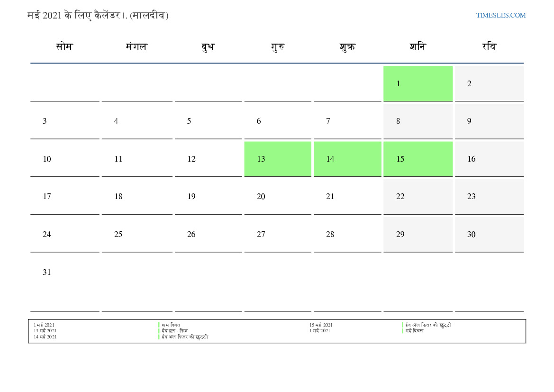Select date 8 under शनि
Image resolution: width=554 pixels, height=392 pixels.
pos(418,121)
